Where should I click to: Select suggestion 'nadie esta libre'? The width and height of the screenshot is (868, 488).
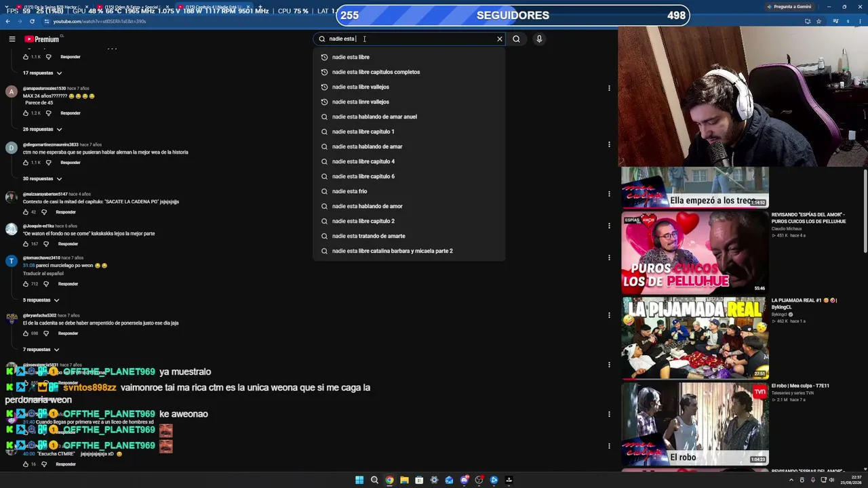coord(409,57)
